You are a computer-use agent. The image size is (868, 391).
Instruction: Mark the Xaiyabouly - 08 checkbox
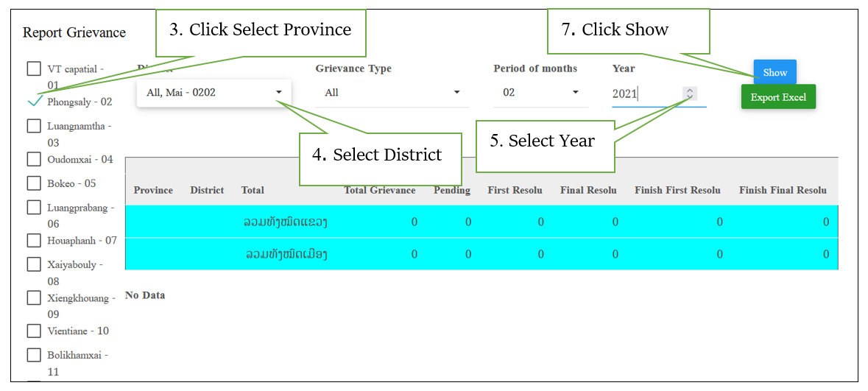click(34, 264)
